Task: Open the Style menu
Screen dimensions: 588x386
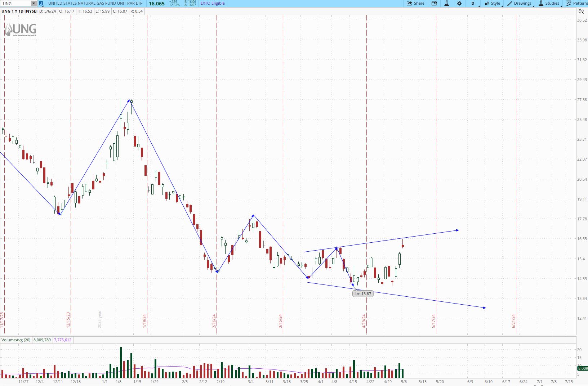Action: point(493,3)
